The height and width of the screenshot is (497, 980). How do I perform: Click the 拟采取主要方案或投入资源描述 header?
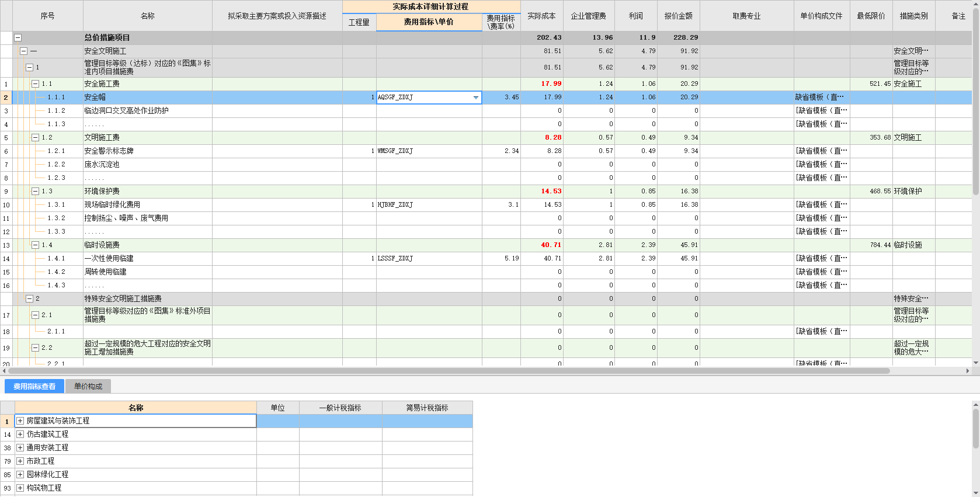[x=277, y=16]
